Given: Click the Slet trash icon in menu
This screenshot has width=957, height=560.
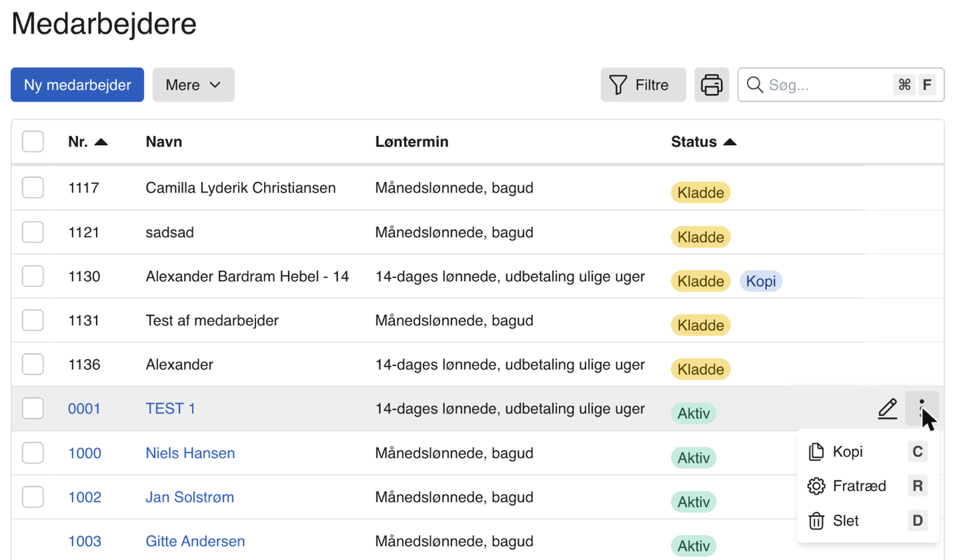Looking at the screenshot, I should point(816,521).
